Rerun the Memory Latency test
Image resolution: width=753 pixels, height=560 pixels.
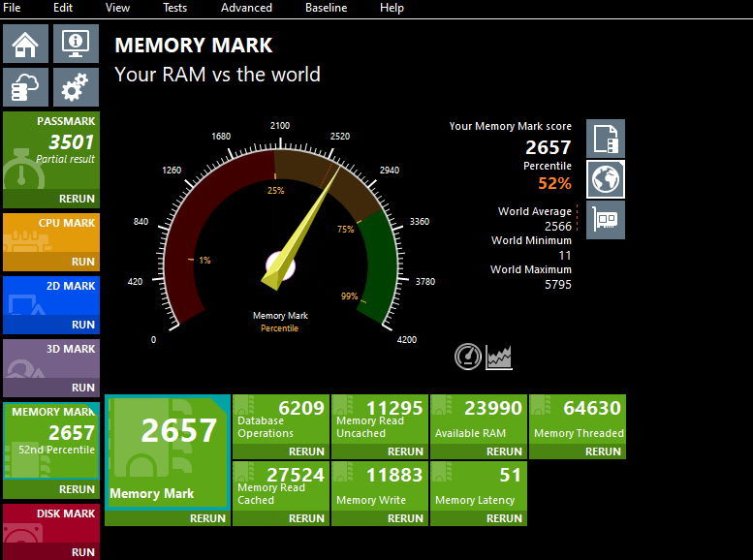coord(504,518)
